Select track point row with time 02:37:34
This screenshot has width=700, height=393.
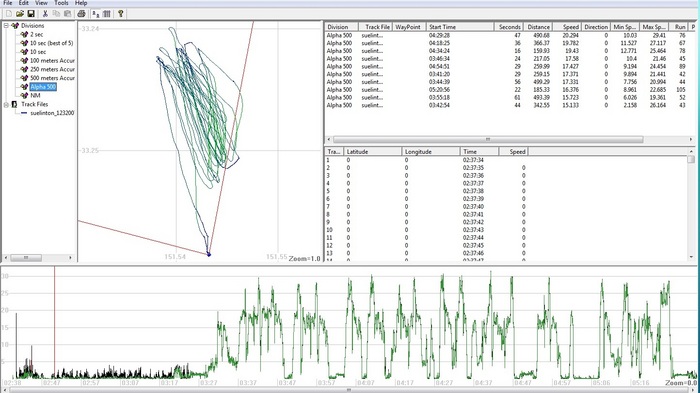pyautogui.click(x=507, y=160)
